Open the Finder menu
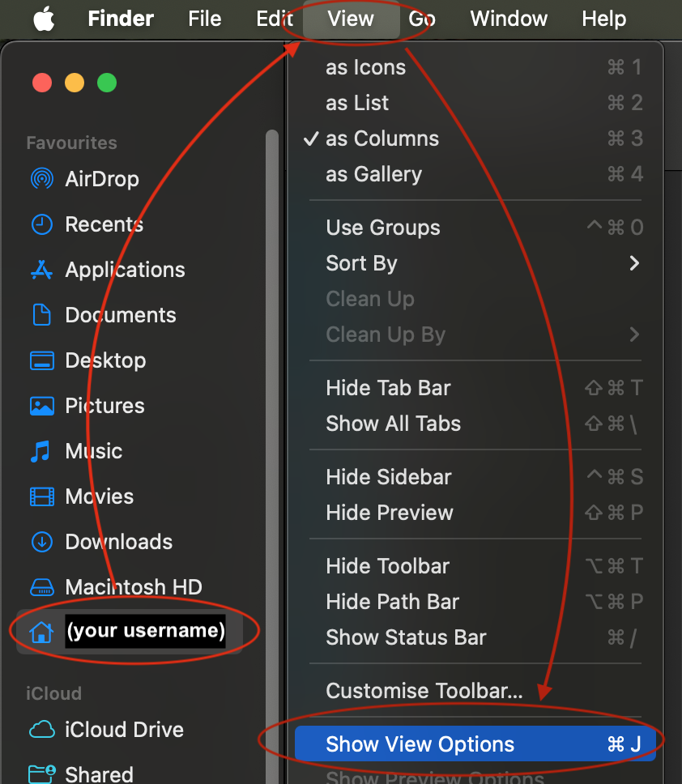This screenshot has width=682, height=784. tap(121, 19)
